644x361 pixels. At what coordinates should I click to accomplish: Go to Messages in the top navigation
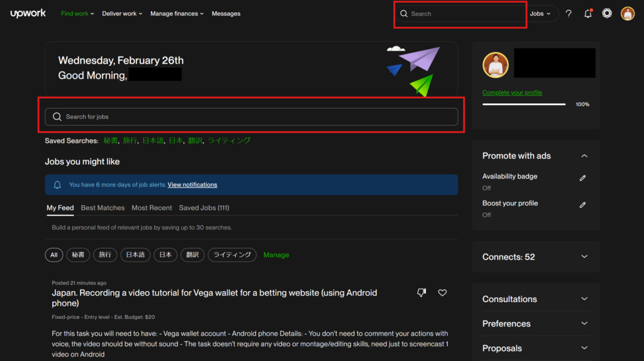(x=226, y=14)
